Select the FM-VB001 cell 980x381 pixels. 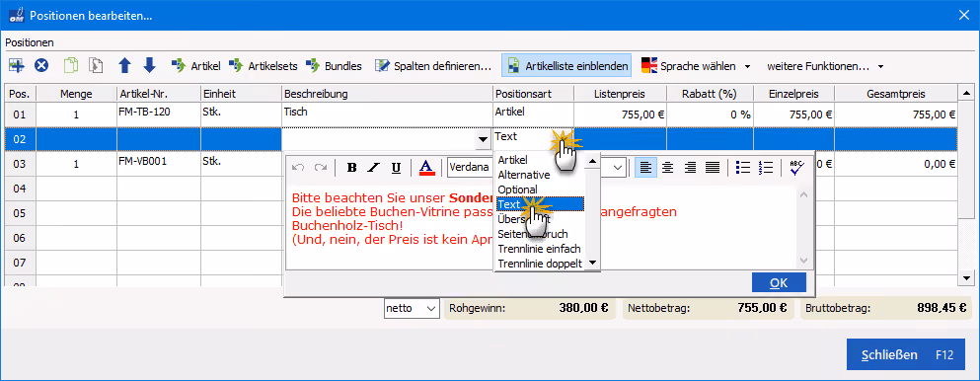(158, 164)
